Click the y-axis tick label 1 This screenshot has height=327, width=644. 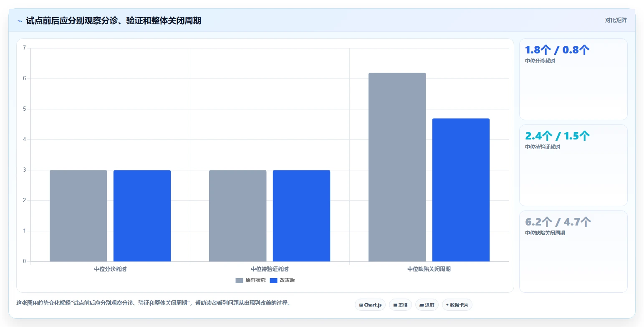24,231
